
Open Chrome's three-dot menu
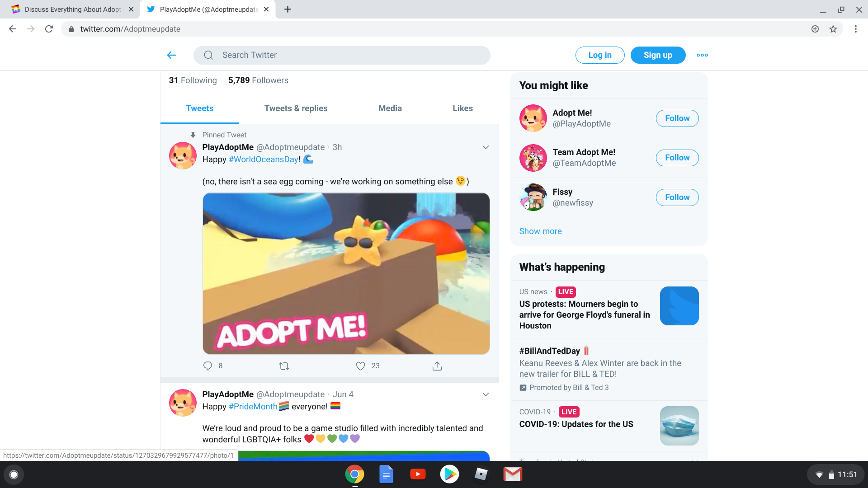855,29
